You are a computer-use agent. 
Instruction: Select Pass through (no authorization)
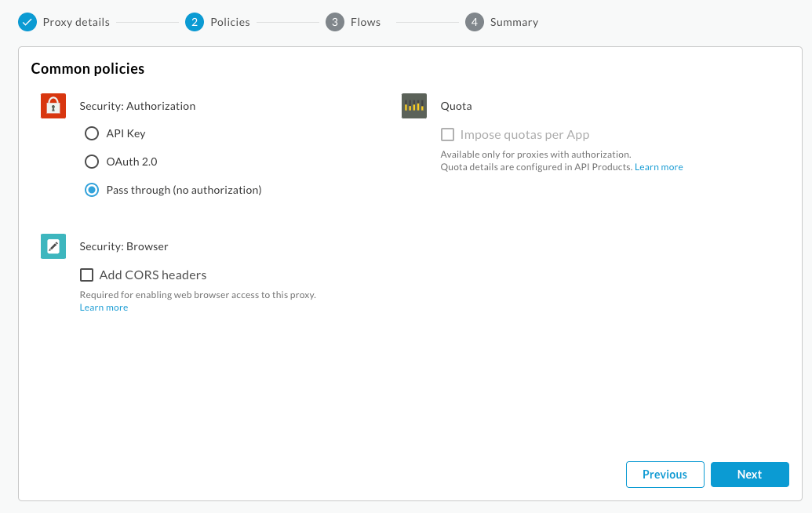(x=91, y=190)
